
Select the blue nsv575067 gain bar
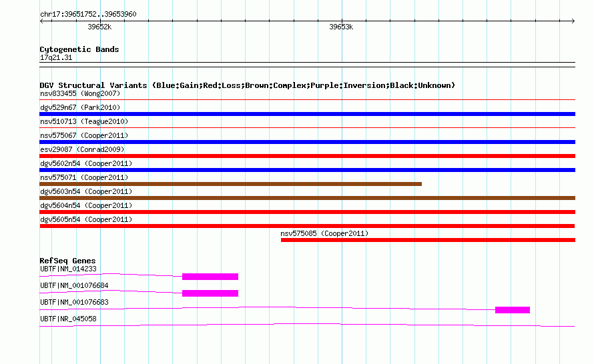307,142
